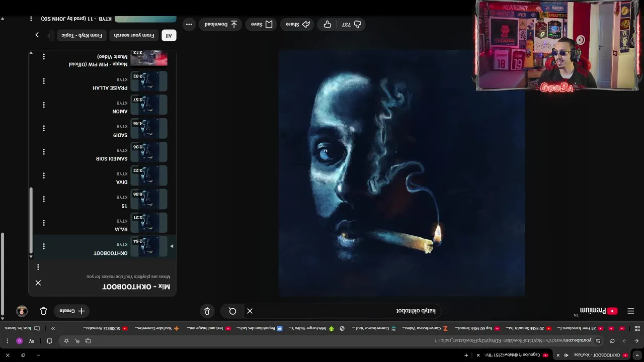Clear the search box using the X icon
The image size is (644, 362).
tap(250, 311)
